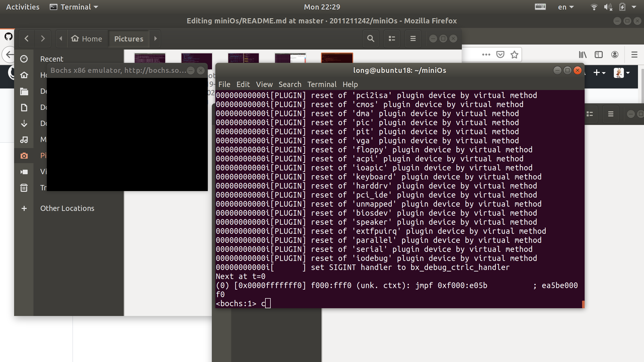Screen dimensions: 644x362
Task: Open Other Locations in sidebar
Action: point(67,208)
